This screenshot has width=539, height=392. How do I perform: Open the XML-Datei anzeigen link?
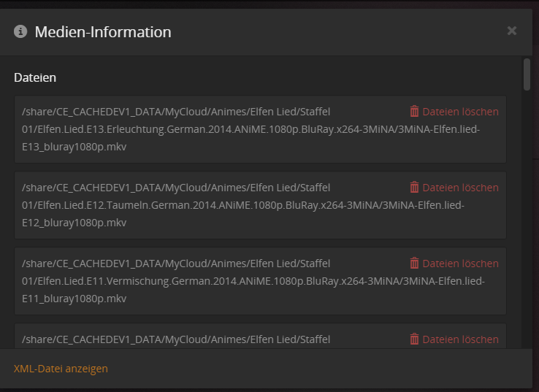point(61,369)
